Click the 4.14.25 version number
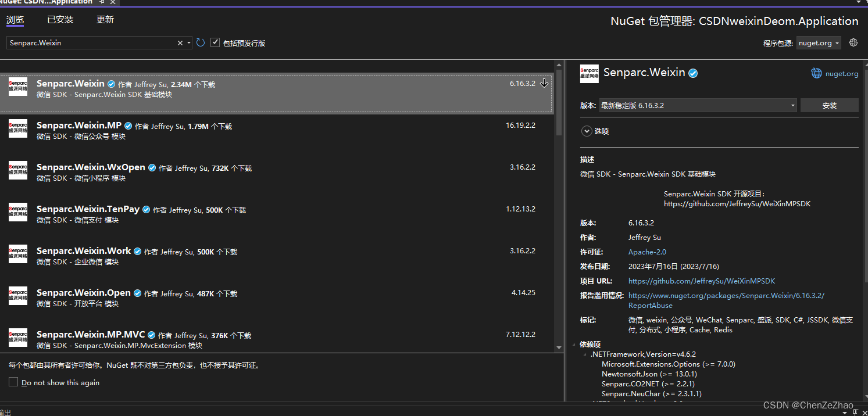This screenshot has width=868, height=416. pyautogui.click(x=523, y=293)
